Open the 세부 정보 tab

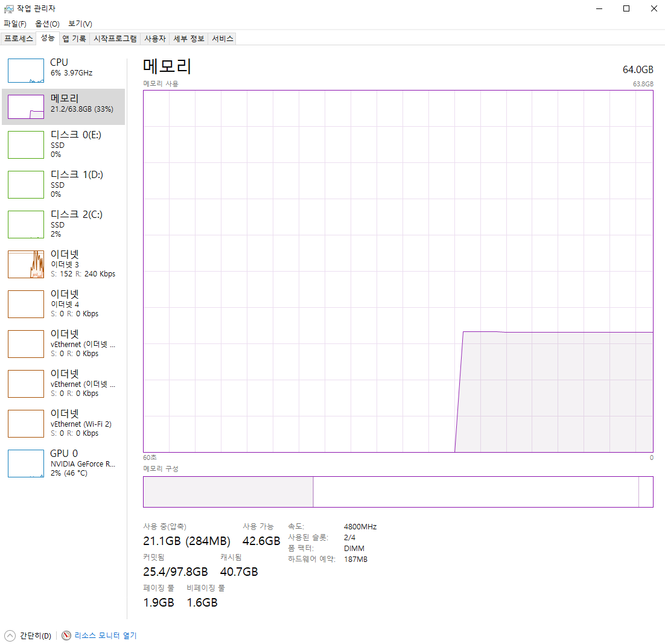click(189, 39)
